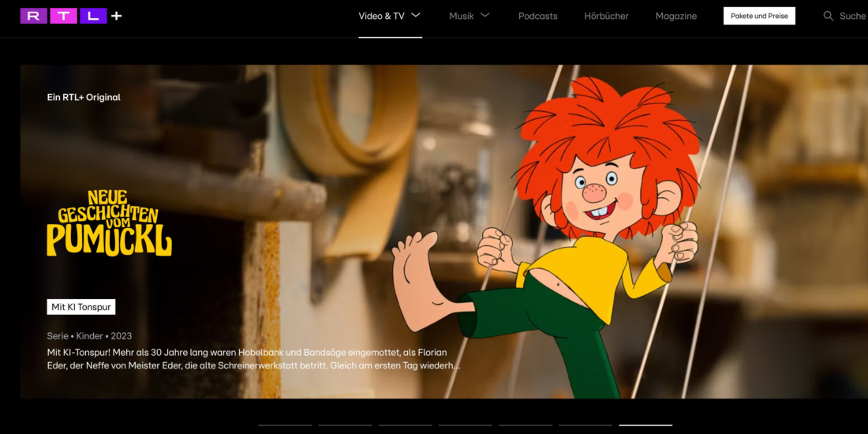Viewport: 868px width, 434px height.
Task: Show the sixth carousel slide indicator
Action: tap(586, 425)
